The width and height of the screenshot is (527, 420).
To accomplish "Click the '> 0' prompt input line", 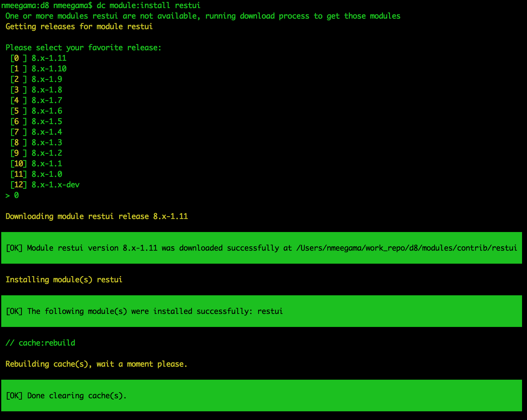I will [x=12, y=195].
